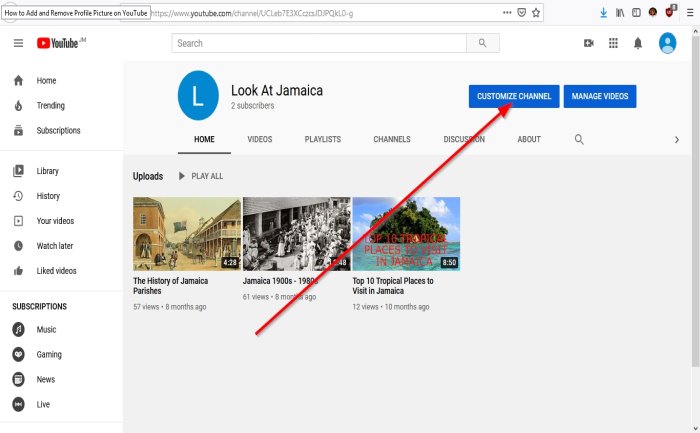Click the search magnifier button
The height and width of the screenshot is (433, 700).
483,43
